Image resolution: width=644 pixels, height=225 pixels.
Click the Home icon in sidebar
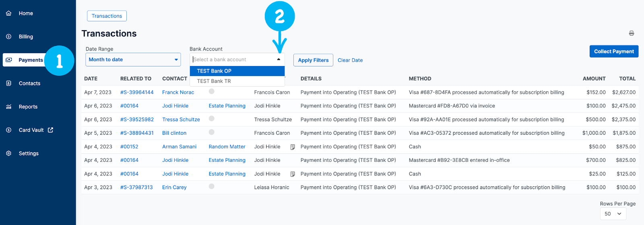point(8,13)
